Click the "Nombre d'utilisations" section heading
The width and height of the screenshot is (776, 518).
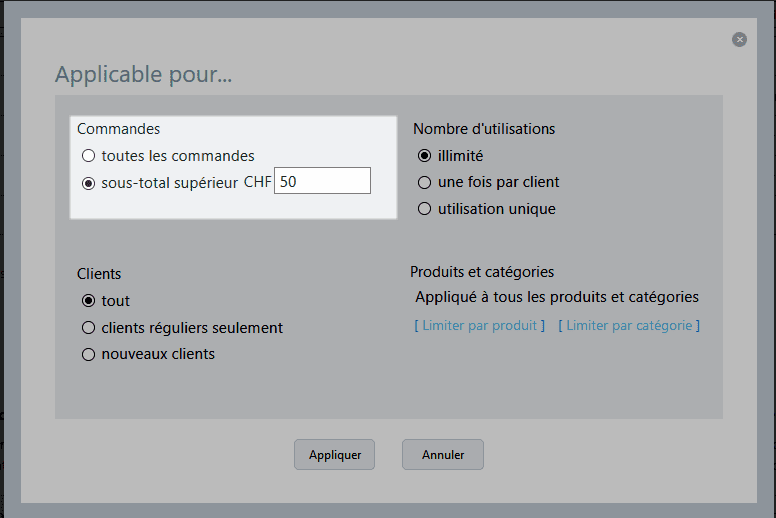[x=484, y=129]
